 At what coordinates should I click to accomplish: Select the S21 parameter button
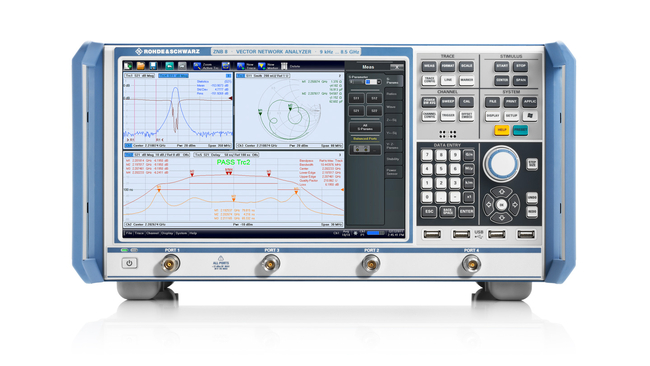tap(357, 111)
